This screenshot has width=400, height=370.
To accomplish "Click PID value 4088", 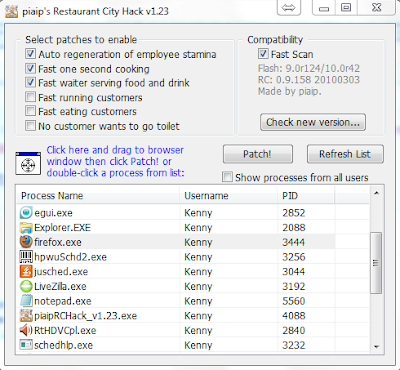I will coord(293,316).
